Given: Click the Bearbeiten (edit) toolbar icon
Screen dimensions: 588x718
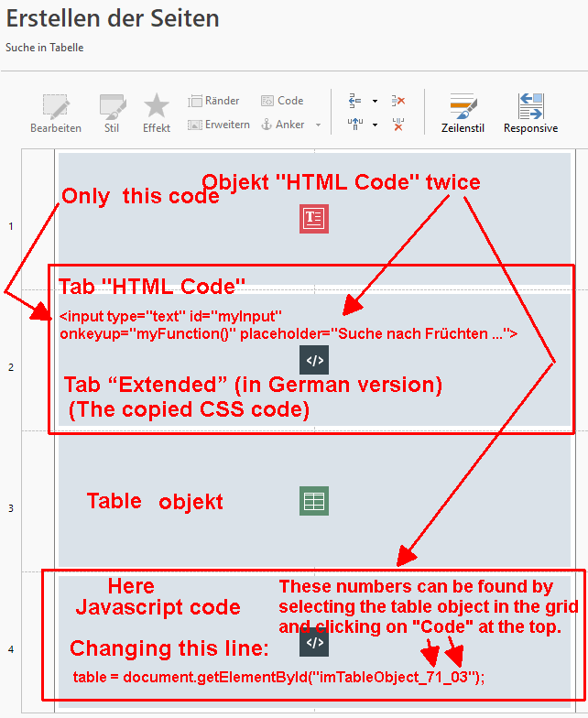Looking at the screenshot, I should point(55,112).
